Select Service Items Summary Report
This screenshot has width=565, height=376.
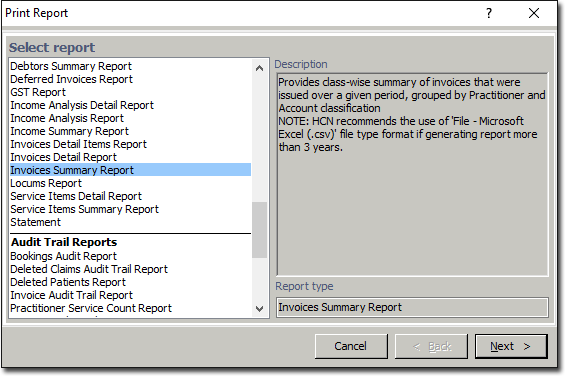[x=84, y=209]
